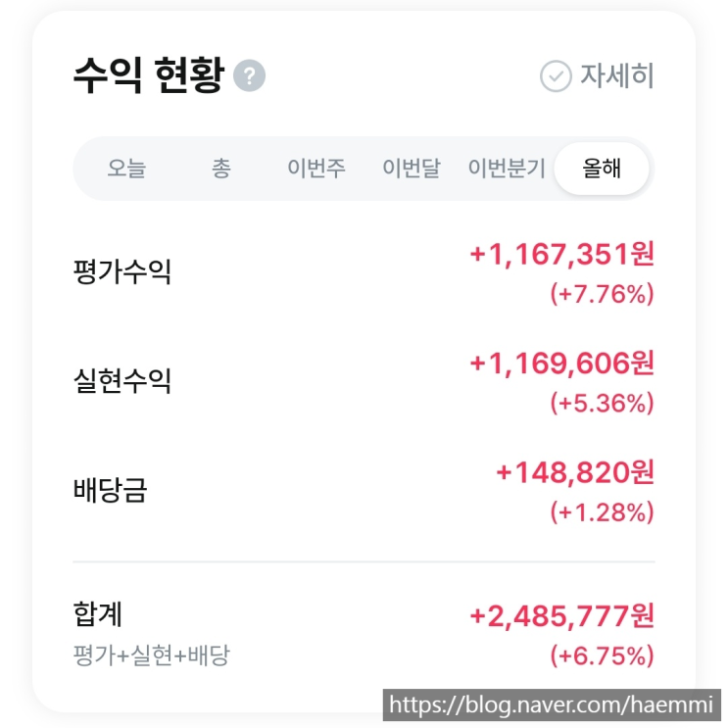Select the 올해 tab

[x=602, y=169]
